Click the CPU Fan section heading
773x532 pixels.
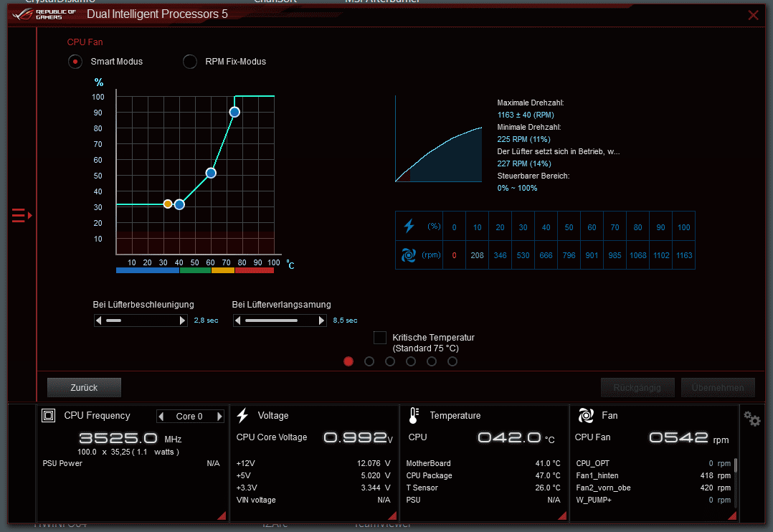(x=85, y=42)
